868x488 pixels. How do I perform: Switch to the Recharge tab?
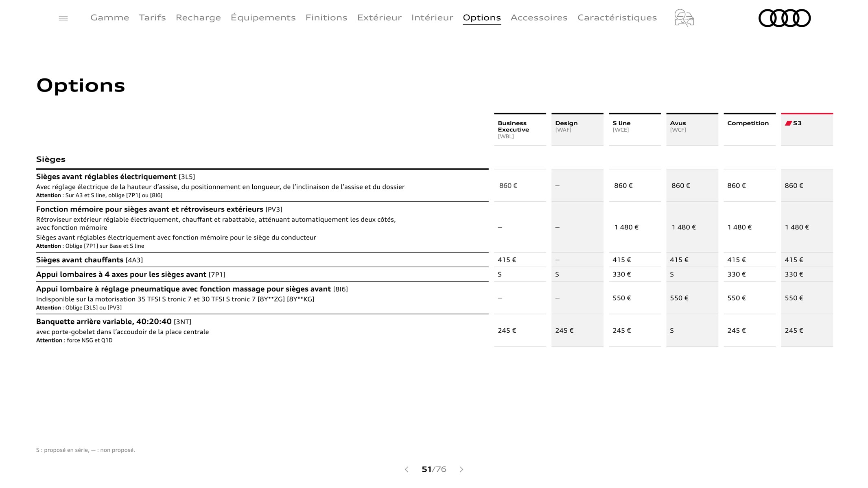[198, 18]
